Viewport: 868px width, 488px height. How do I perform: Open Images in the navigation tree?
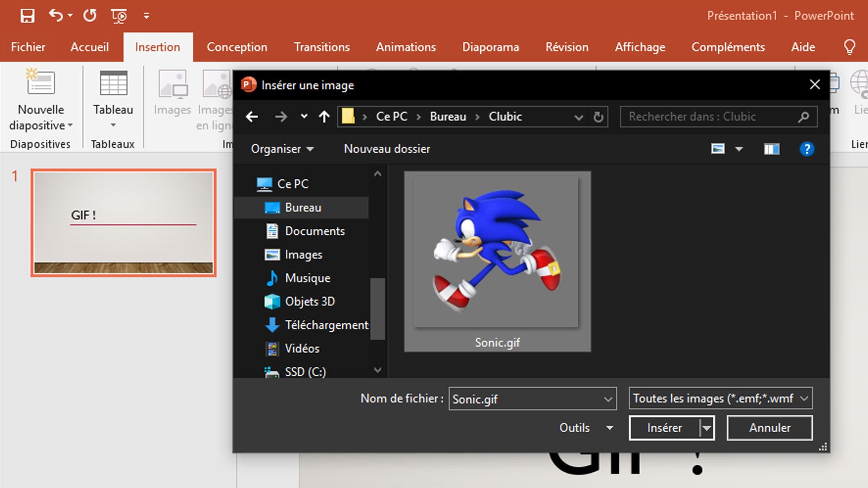click(x=303, y=254)
